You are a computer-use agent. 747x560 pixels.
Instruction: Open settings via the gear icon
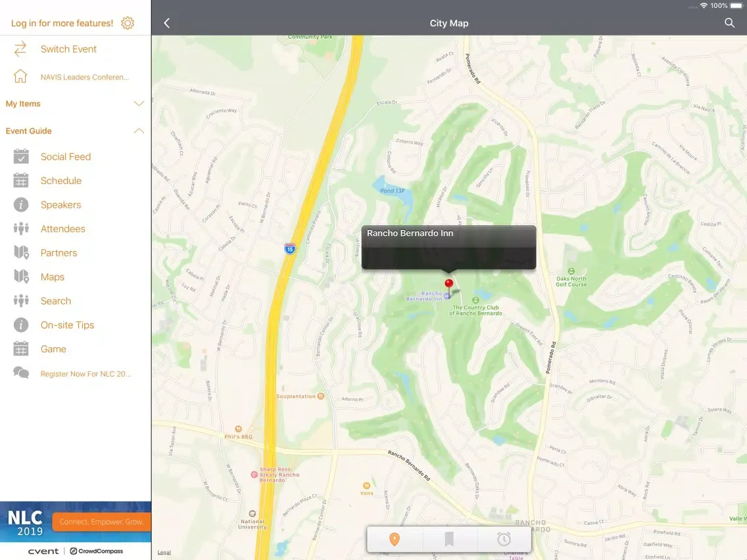[127, 23]
